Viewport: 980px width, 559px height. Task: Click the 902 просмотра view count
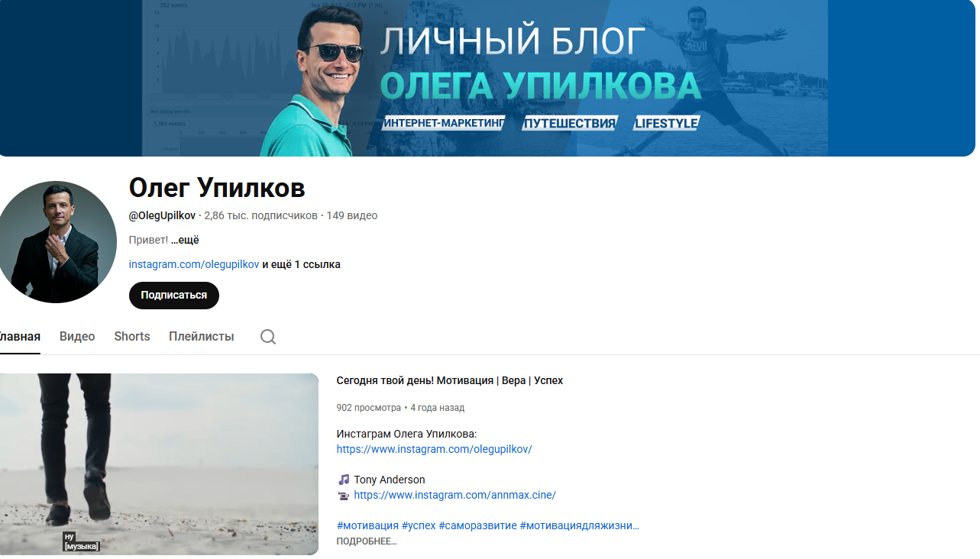coord(369,408)
